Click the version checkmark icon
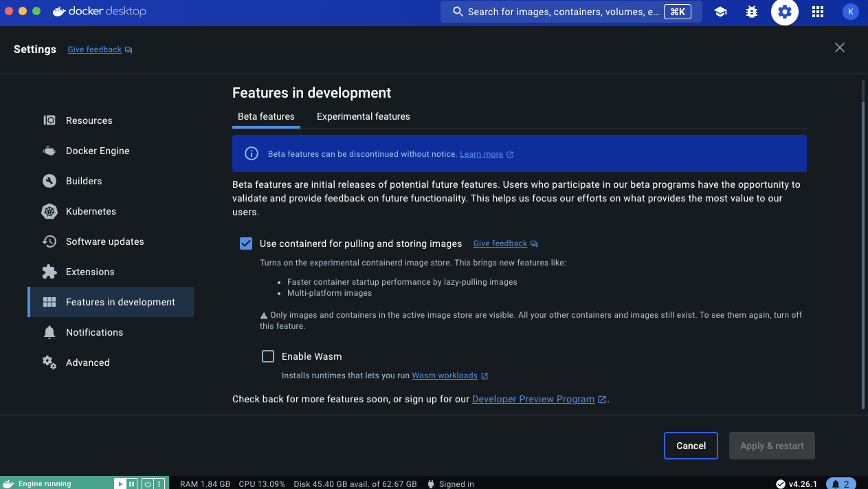 (781, 483)
